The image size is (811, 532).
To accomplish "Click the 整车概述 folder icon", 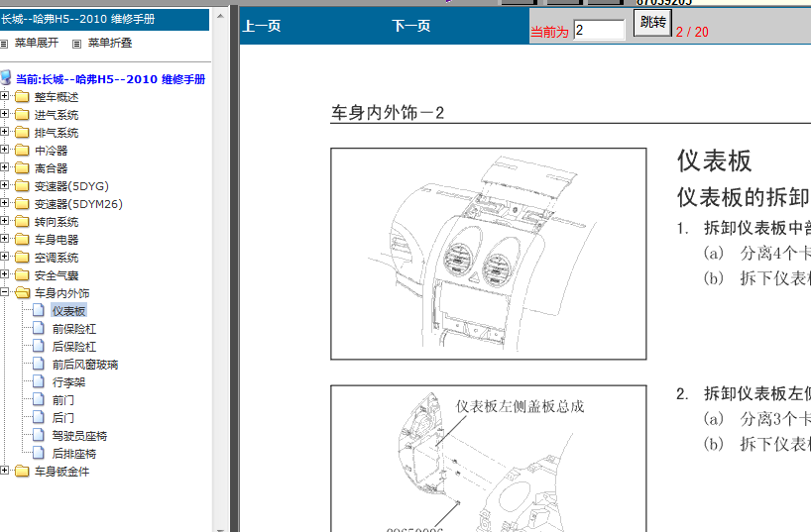I will (22, 97).
